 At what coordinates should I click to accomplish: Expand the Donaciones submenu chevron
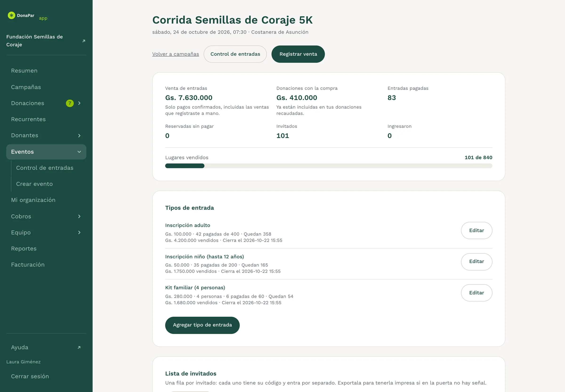[79, 103]
